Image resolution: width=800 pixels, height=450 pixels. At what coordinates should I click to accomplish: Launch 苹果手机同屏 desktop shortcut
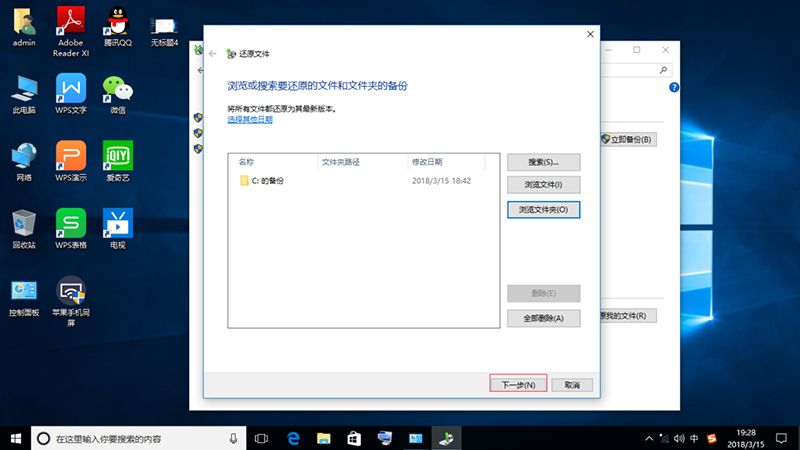(71, 302)
